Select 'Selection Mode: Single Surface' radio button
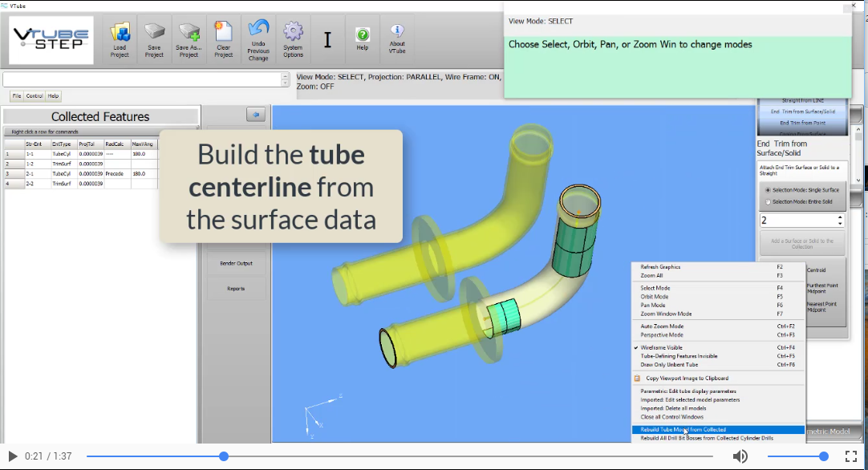 click(767, 190)
